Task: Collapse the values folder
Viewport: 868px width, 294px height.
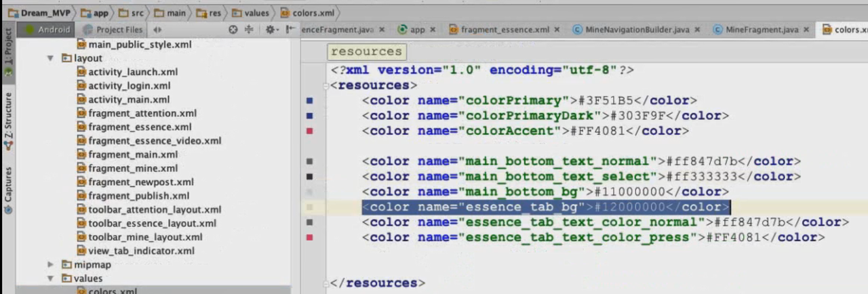Action: (x=51, y=278)
